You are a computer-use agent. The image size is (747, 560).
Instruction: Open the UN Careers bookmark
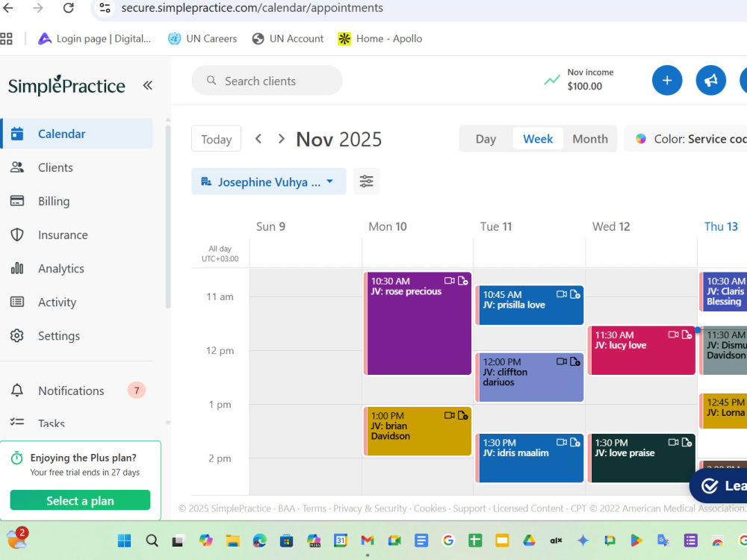[x=202, y=39]
